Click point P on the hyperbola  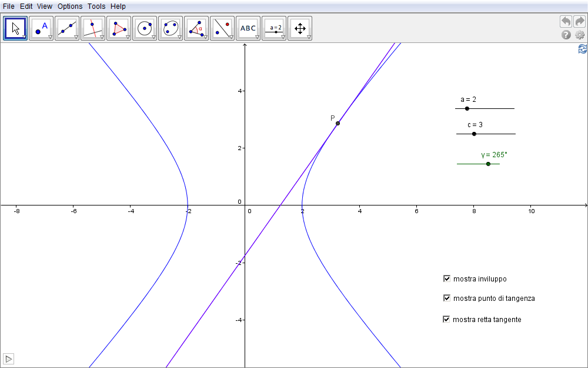pos(338,123)
